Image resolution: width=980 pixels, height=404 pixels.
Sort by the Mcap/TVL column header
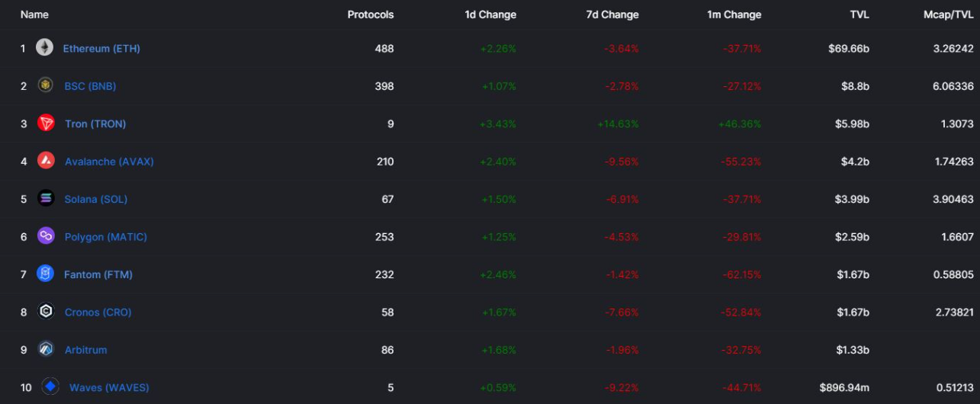(x=948, y=14)
